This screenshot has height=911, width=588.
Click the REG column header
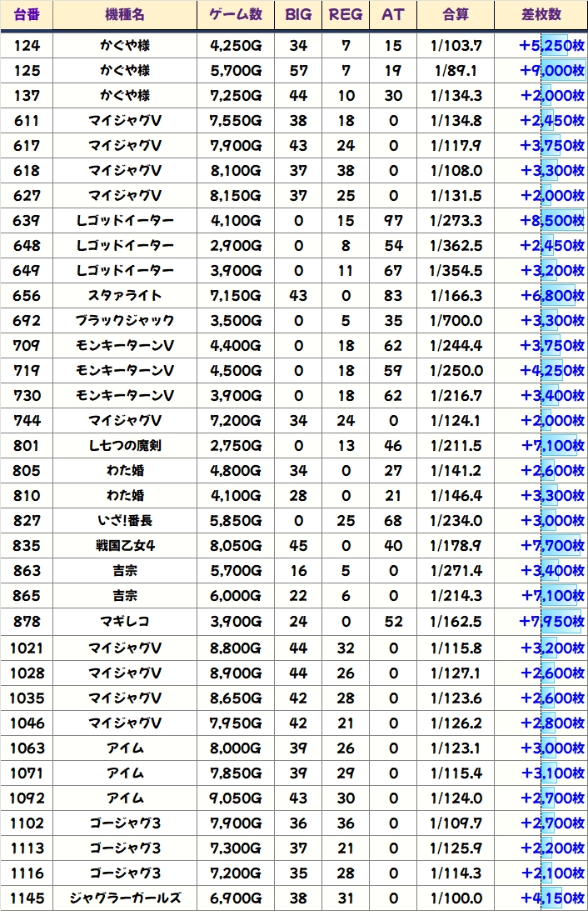pos(346,14)
